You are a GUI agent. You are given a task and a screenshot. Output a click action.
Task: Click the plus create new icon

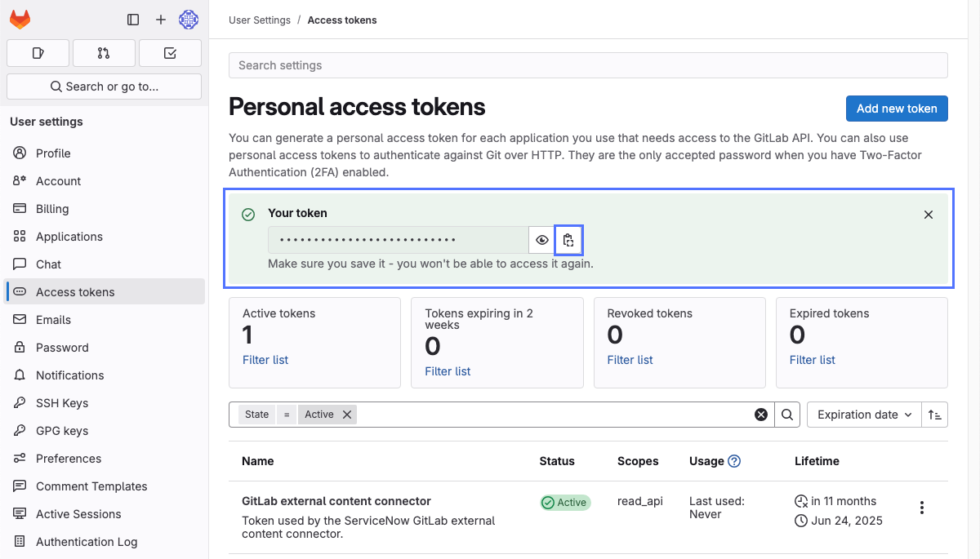pos(161,20)
